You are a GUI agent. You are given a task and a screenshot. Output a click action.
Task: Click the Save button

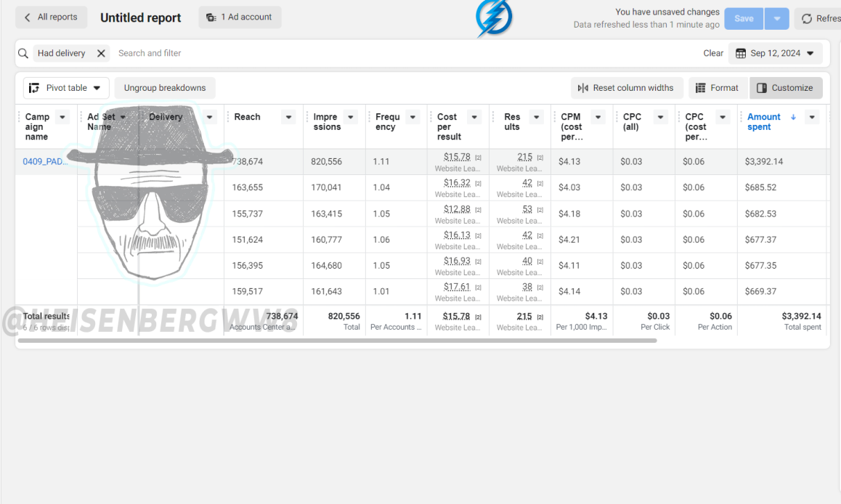(x=744, y=18)
